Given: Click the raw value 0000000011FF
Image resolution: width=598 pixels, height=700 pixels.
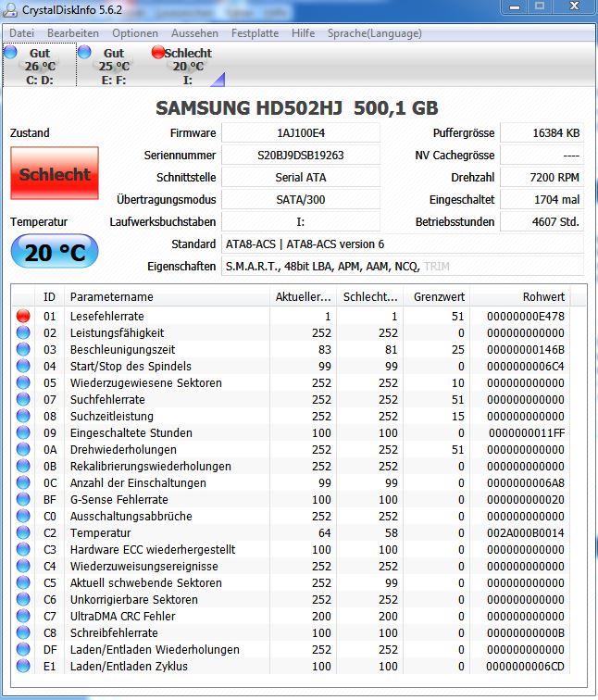Looking at the screenshot, I should coord(527,432).
